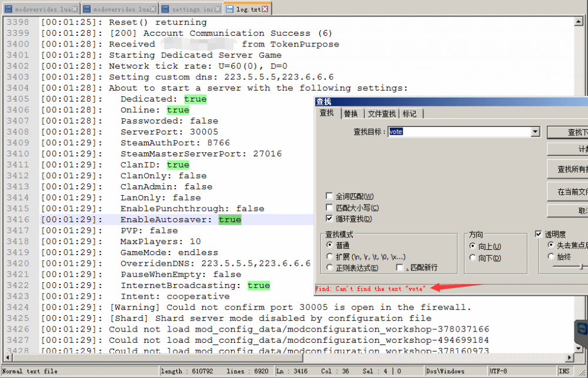The width and height of the screenshot is (588, 378).
Task: Switch to the 替换 replace tab
Action: 350,113
